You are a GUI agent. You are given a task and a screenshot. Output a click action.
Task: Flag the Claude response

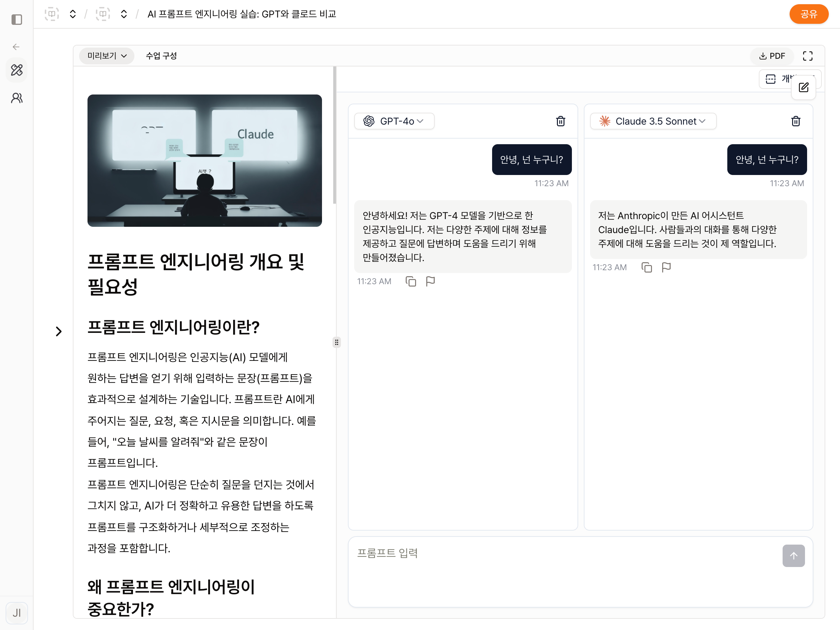666,267
